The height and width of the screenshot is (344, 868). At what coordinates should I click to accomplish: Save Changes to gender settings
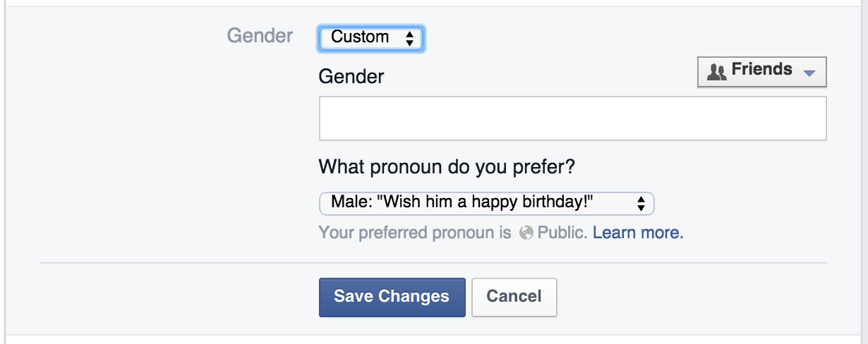[392, 297]
